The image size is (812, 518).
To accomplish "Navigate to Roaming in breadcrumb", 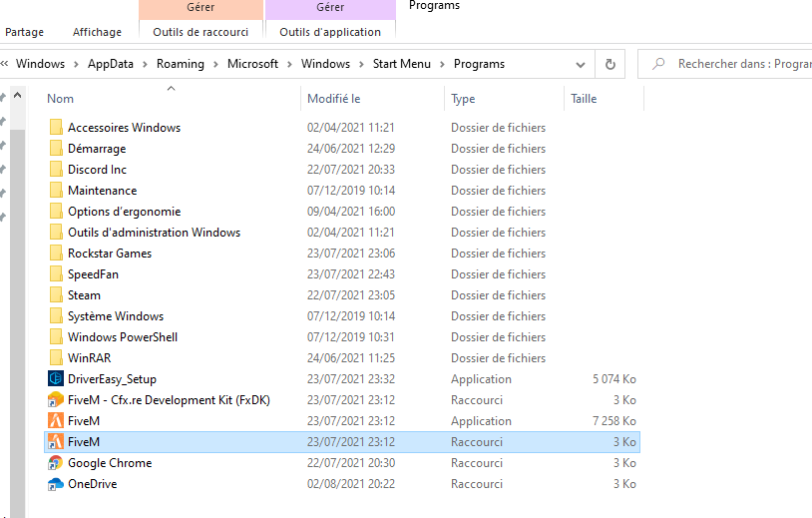I will click(181, 64).
